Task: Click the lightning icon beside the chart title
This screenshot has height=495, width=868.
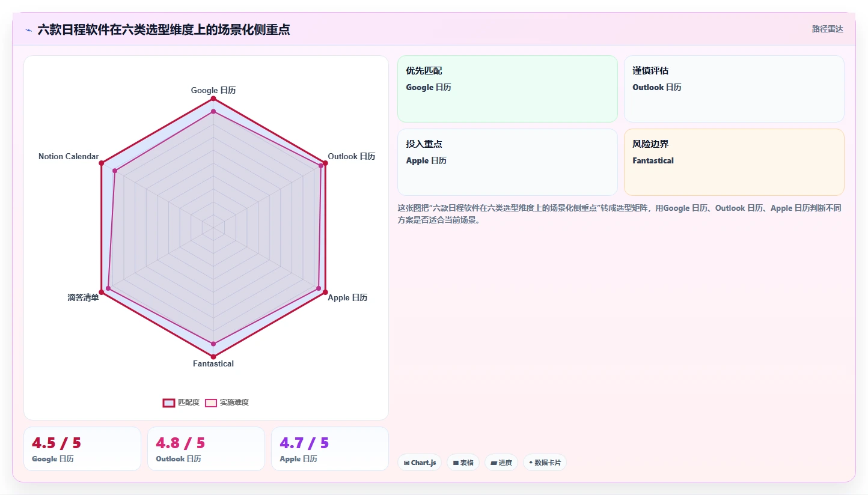Action: [28, 30]
